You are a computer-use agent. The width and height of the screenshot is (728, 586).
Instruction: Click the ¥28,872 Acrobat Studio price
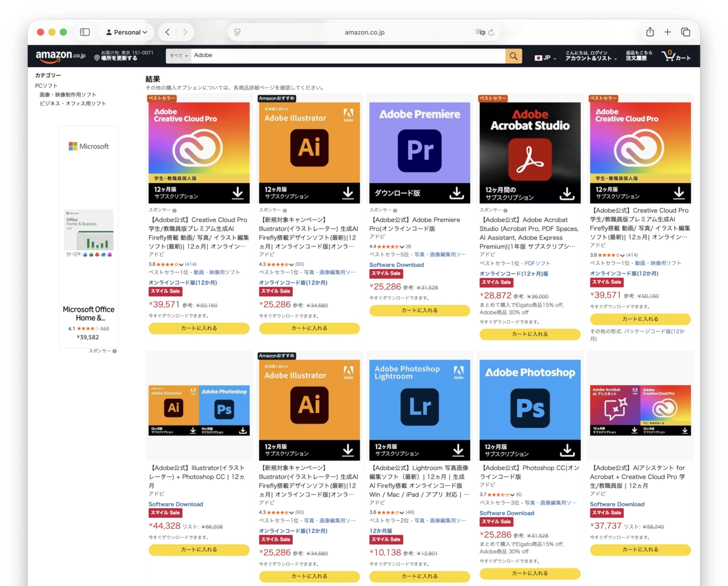[495, 295]
